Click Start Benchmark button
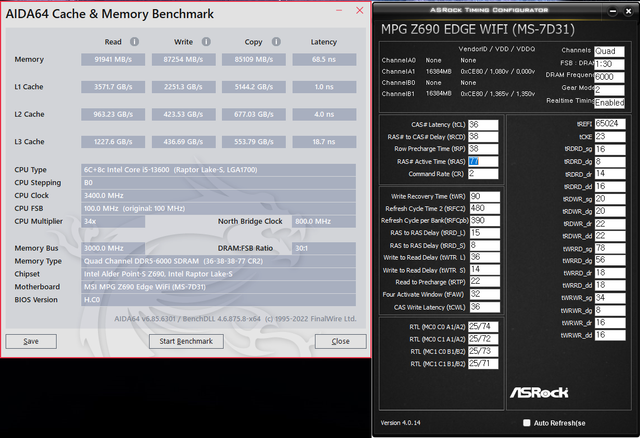The width and height of the screenshot is (640, 438). 186,341
